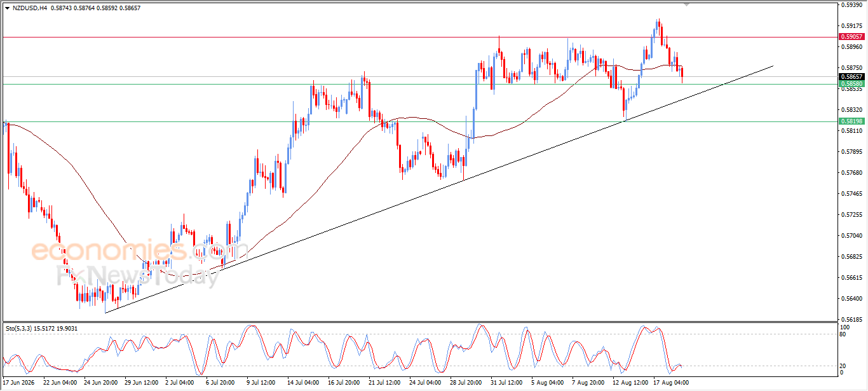Click the 0.57465 price axis label
The image size is (868, 391).
point(851,194)
